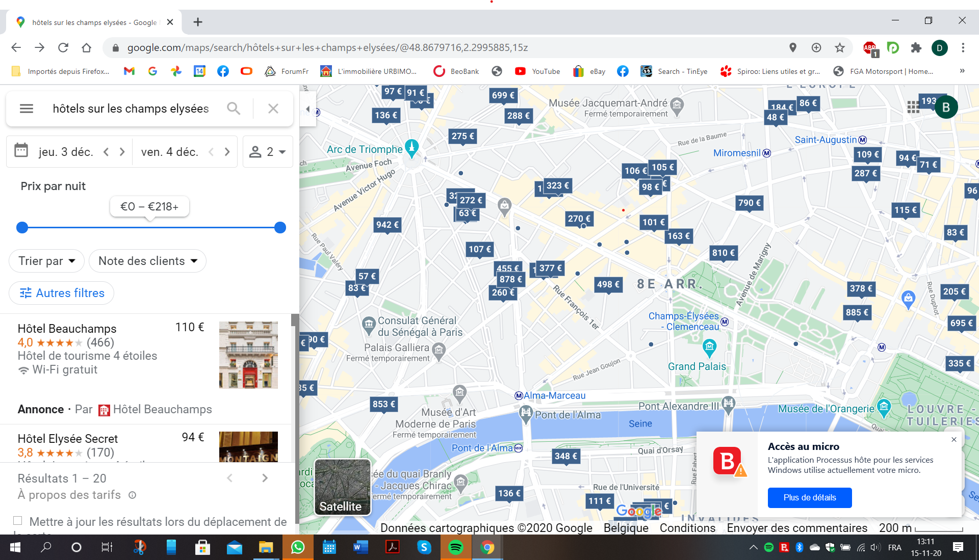Click Autres filtres button
Image resolution: width=979 pixels, height=560 pixels.
[x=62, y=293]
